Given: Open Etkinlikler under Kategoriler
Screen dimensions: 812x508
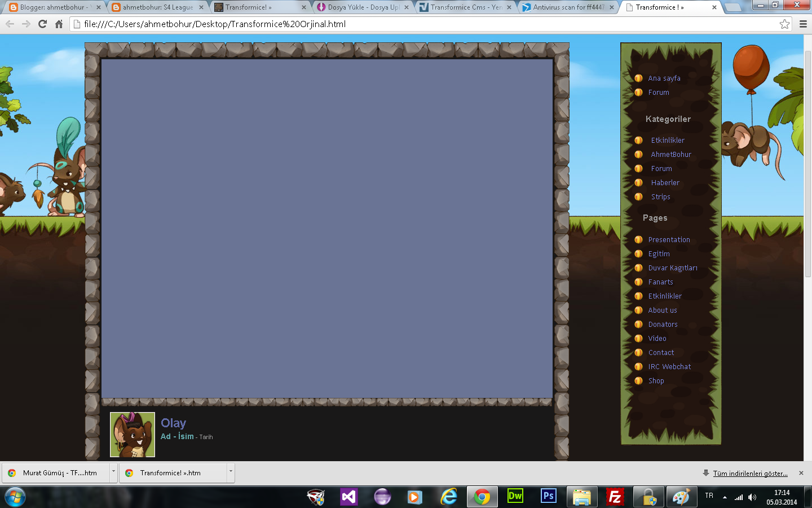Looking at the screenshot, I should point(668,141).
